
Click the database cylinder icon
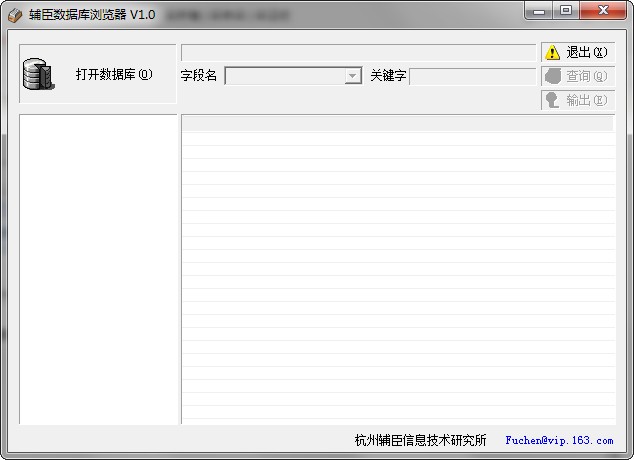coord(38,74)
